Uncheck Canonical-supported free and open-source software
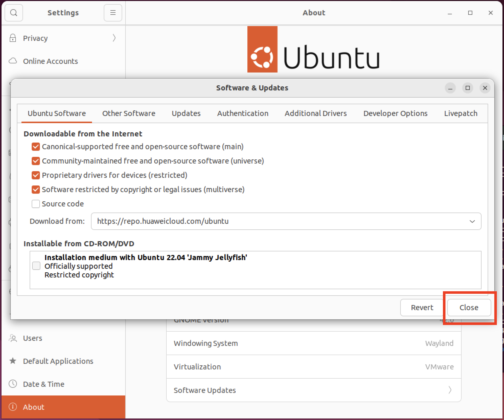 coord(36,147)
